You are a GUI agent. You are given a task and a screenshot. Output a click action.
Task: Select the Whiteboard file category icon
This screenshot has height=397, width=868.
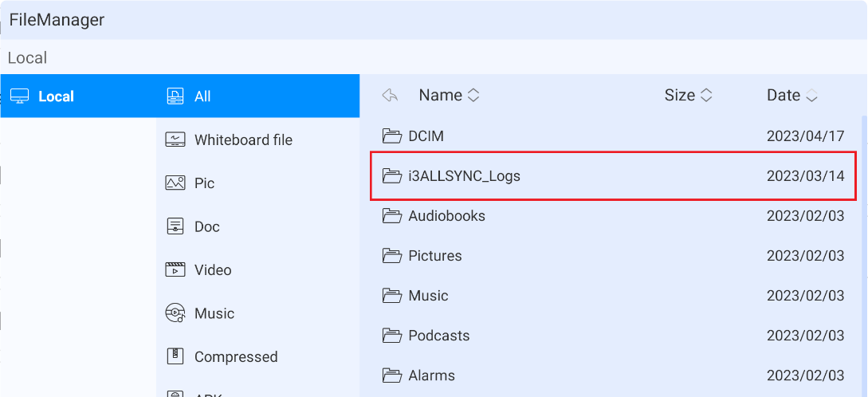pyautogui.click(x=175, y=140)
